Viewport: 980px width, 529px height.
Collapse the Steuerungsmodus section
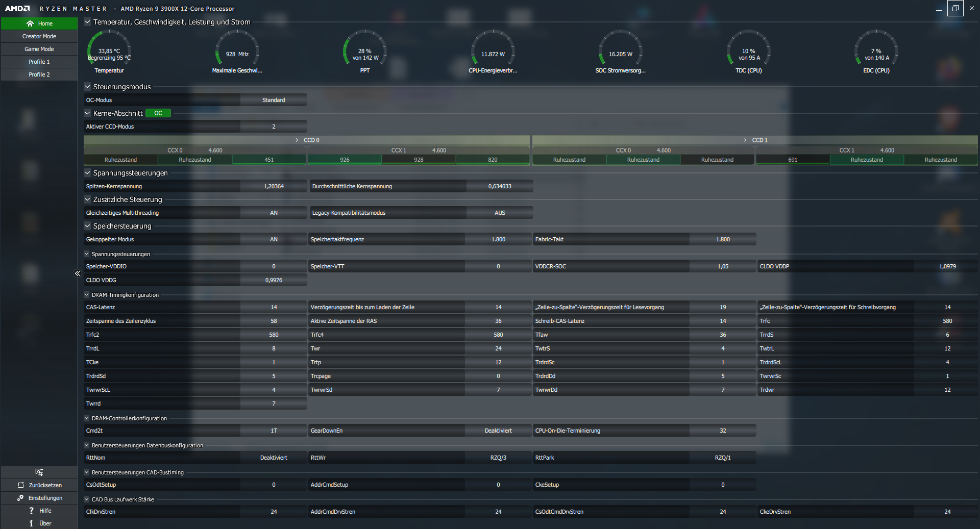(x=87, y=87)
